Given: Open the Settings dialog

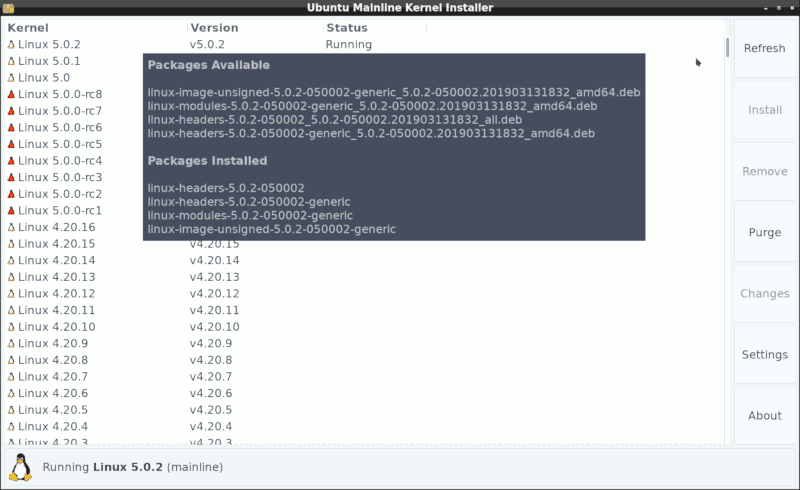Looking at the screenshot, I should pos(764,355).
